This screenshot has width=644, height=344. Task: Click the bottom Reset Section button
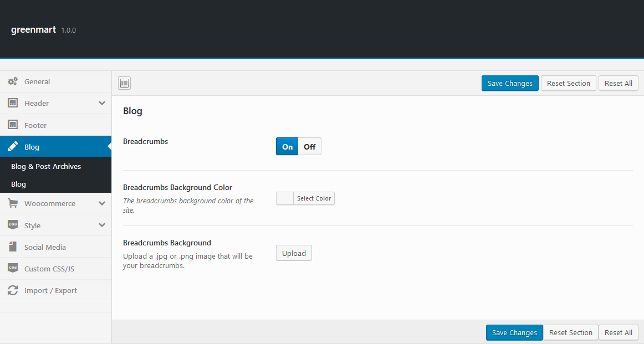pos(570,332)
